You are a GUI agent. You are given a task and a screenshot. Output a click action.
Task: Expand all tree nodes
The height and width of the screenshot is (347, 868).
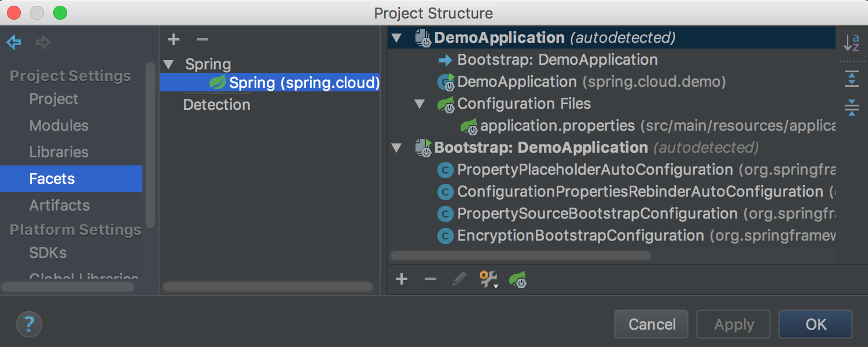[x=851, y=79]
